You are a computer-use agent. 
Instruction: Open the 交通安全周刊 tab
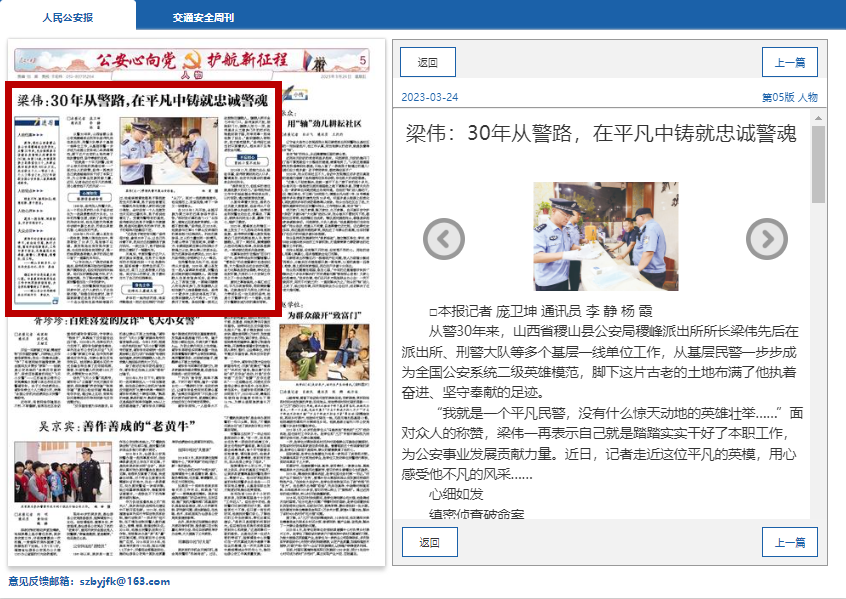click(x=203, y=18)
